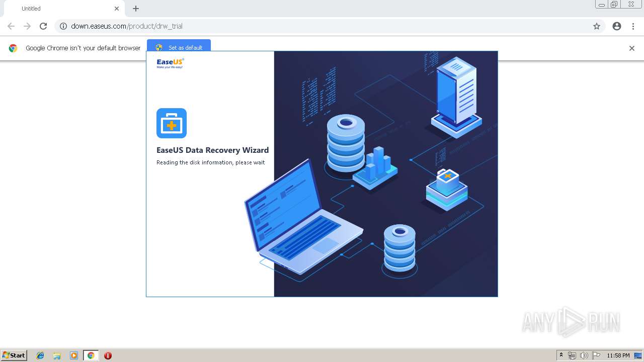Image resolution: width=644 pixels, height=362 pixels.
Task: Open the network status tray icon
Action: point(572,355)
